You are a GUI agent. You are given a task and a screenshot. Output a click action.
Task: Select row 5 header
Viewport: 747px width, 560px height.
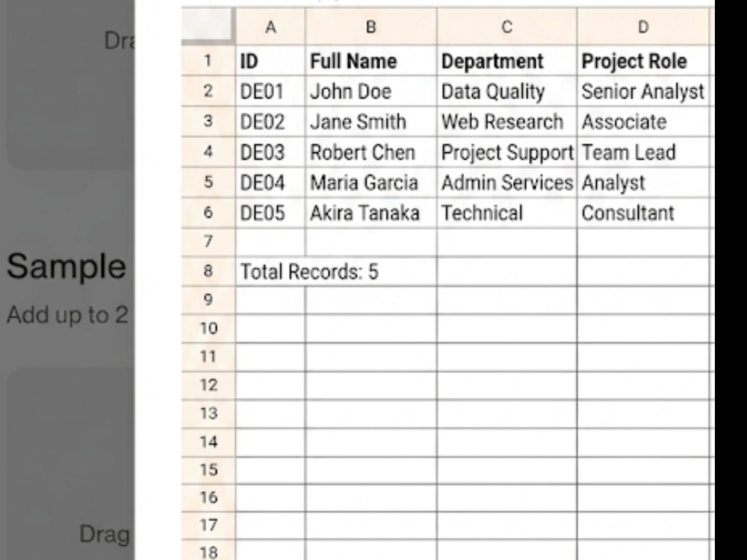(x=208, y=182)
